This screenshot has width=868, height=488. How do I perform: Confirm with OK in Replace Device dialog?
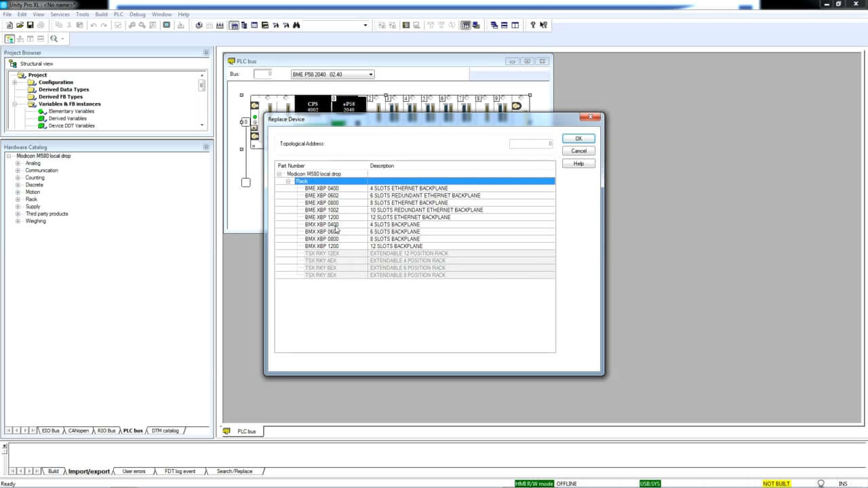(x=578, y=138)
